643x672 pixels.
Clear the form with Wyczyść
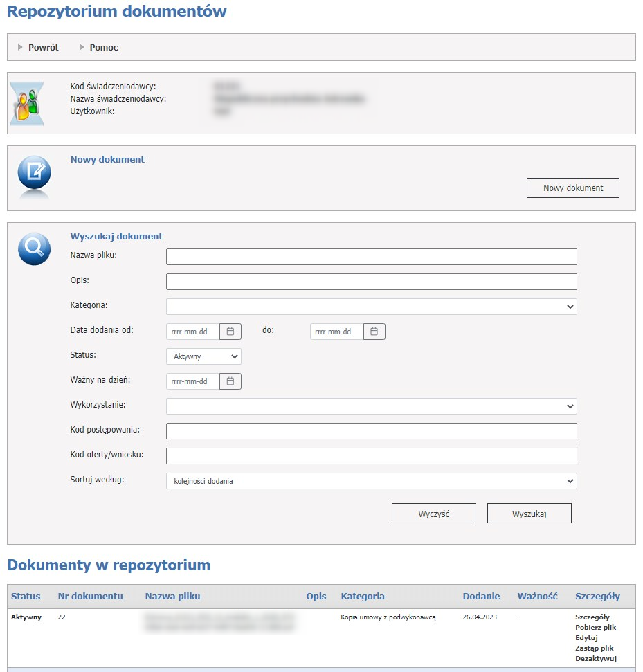tap(433, 514)
